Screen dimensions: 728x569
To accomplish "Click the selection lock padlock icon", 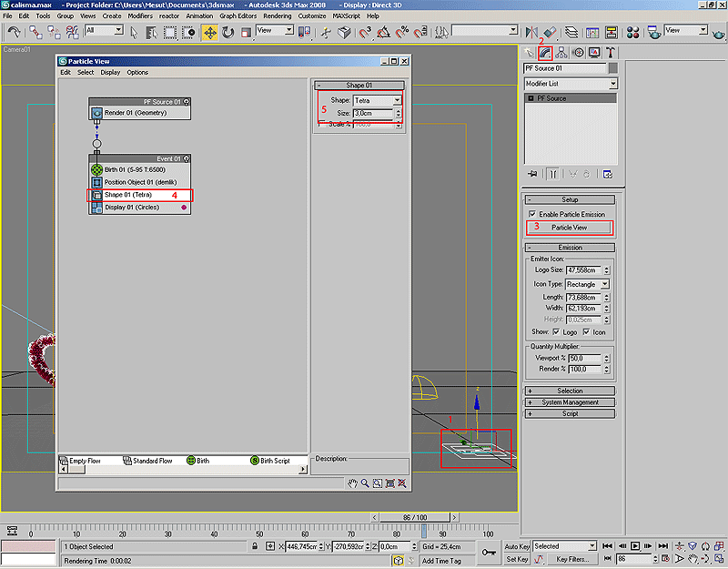I will [x=256, y=546].
